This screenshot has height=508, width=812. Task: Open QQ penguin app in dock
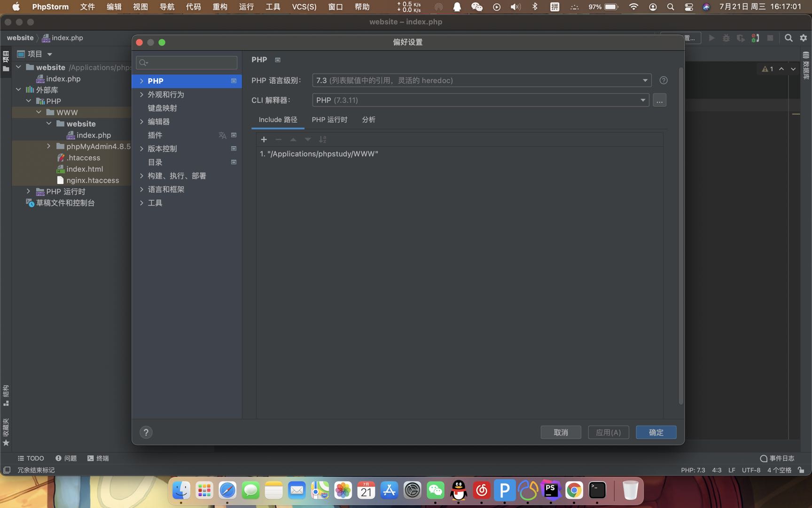pyautogui.click(x=458, y=491)
